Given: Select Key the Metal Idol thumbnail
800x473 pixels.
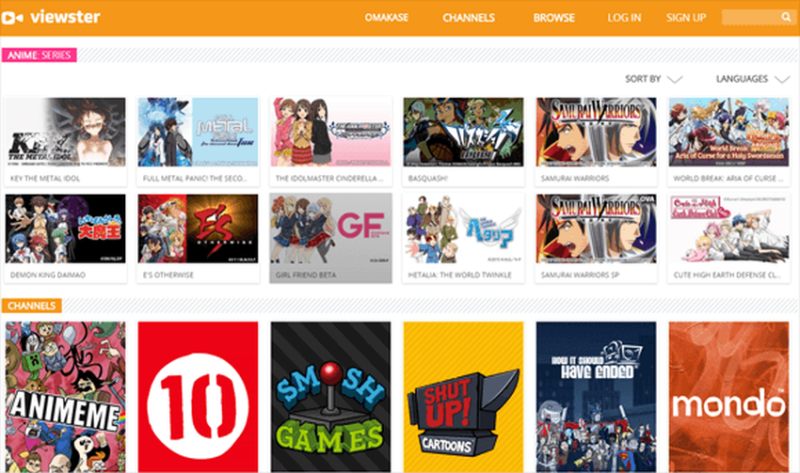Looking at the screenshot, I should (65, 131).
